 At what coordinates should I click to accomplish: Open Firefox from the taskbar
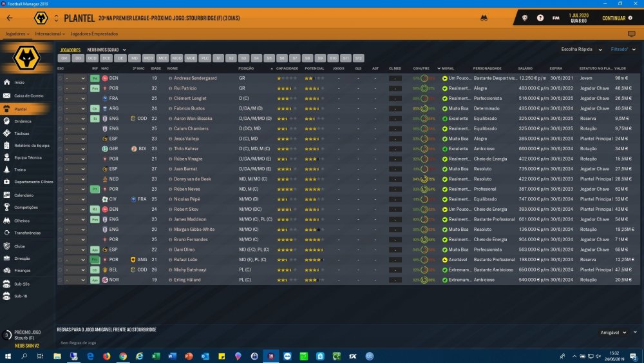pyautogui.click(x=106, y=356)
